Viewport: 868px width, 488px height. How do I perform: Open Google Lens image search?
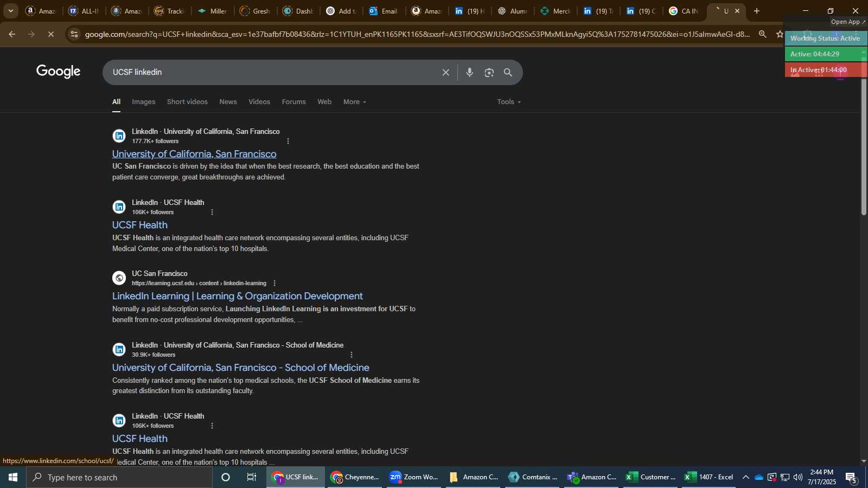[x=489, y=73]
